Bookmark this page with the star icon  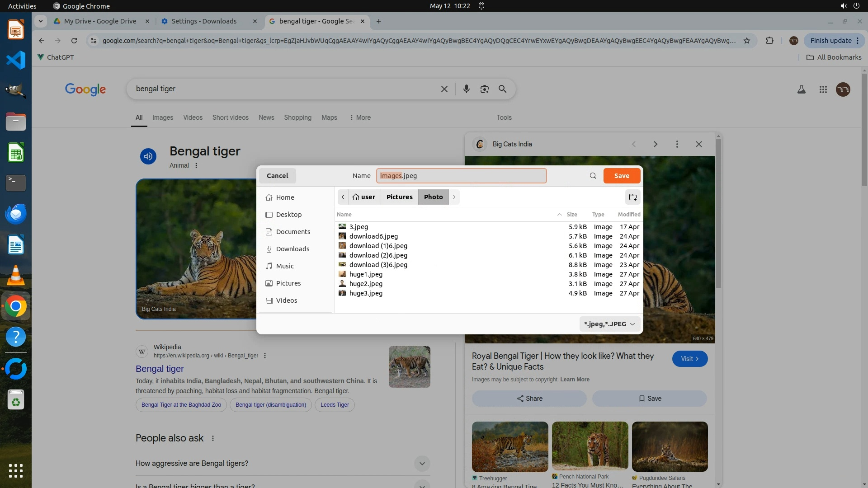[747, 41]
